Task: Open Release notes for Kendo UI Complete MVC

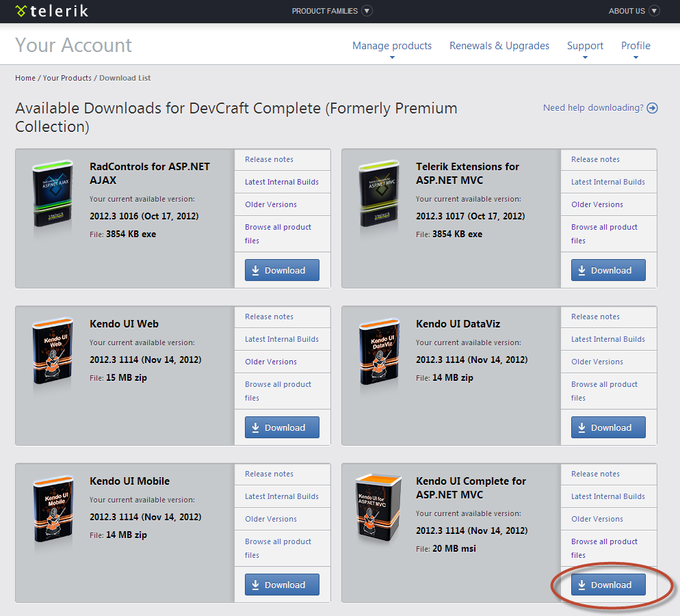Action: tap(595, 474)
